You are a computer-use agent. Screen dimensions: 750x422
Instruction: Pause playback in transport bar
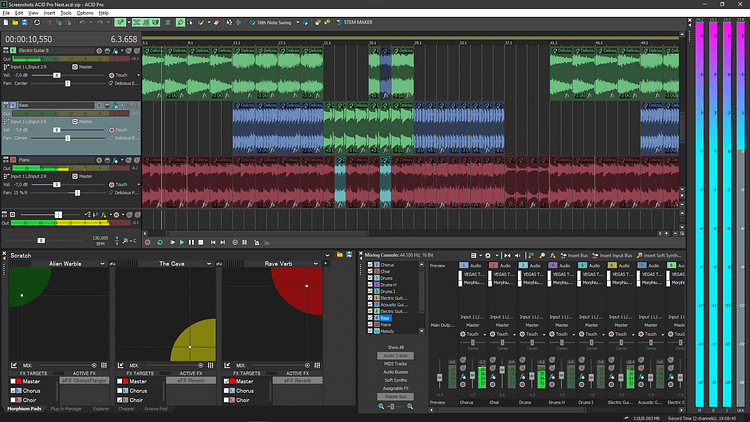coord(191,243)
